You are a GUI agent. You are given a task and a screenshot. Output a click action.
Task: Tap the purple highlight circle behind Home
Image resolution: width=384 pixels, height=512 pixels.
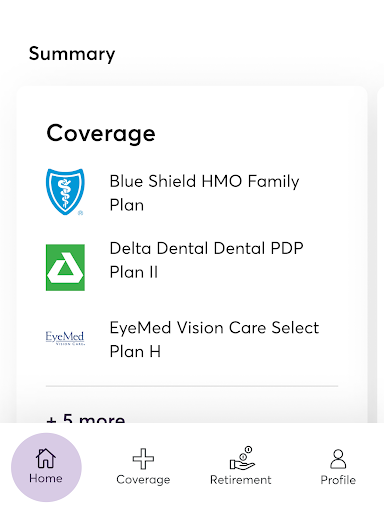pyautogui.click(x=46, y=467)
